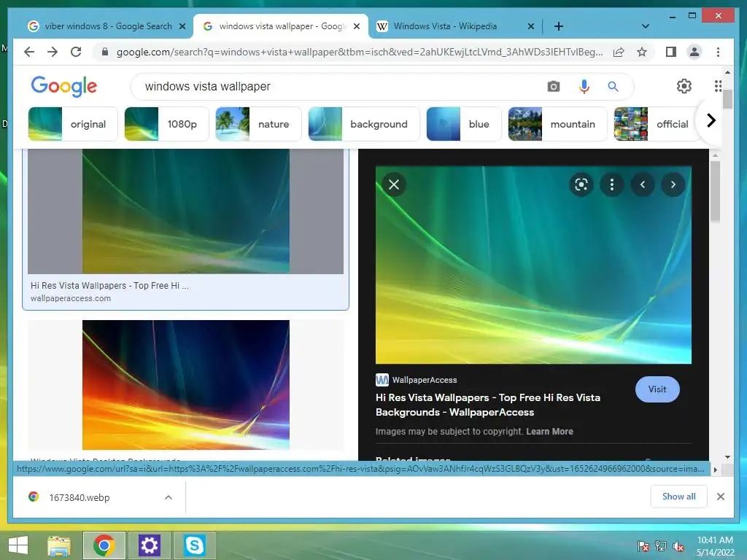Image resolution: width=747 pixels, height=560 pixels.
Task: Open Google quick settings gear
Action: (x=684, y=86)
